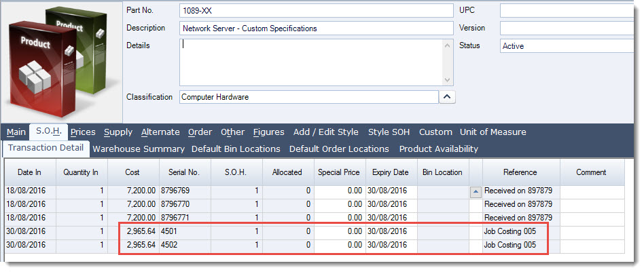
Task: Switch to the Custom tab
Action: pyautogui.click(x=435, y=132)
